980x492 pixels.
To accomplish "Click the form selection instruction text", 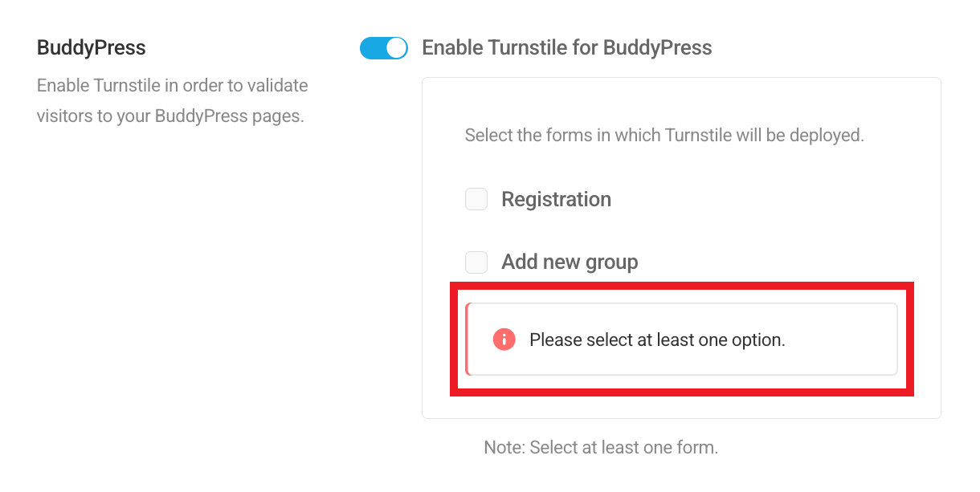I will click(x=664, y=135).
